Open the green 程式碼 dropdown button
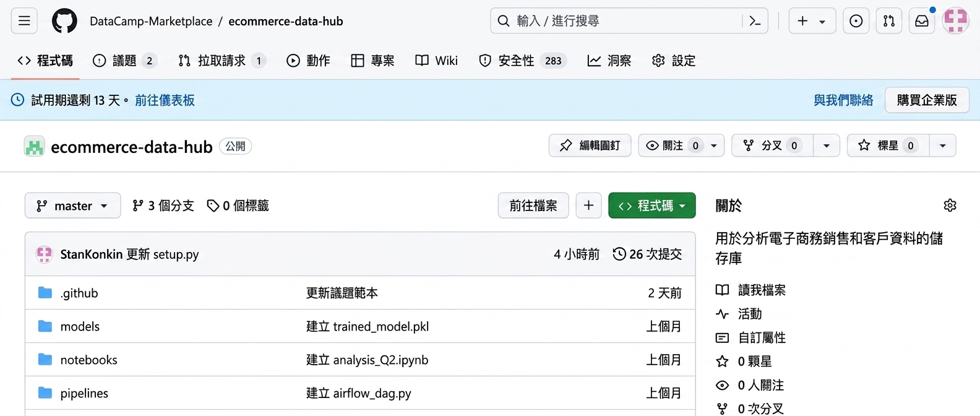Screen dimensions: 980x416 click(651, 206)
